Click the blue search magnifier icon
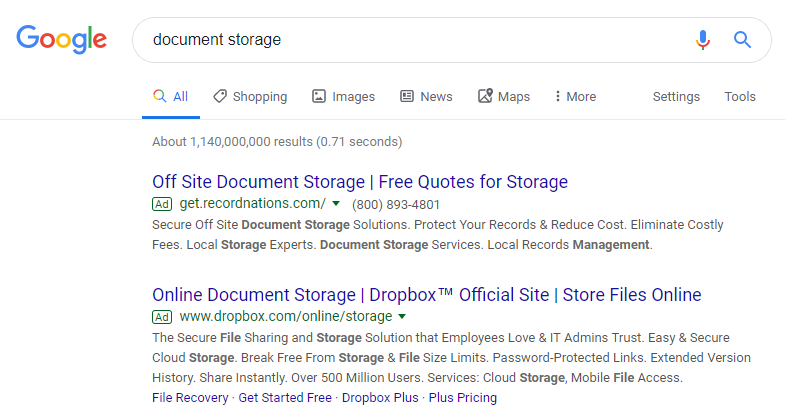This screenshot has height=419, width=785. pos(742,40)
